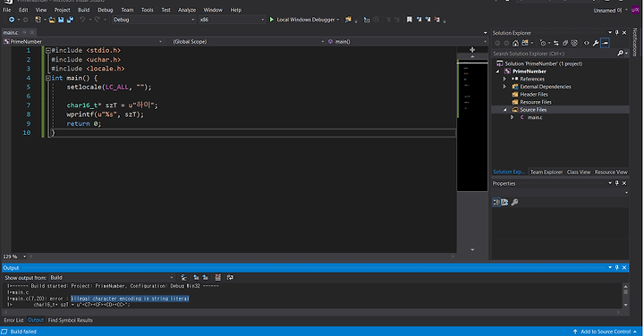Toggle auto-hide pin on Solution Explorer
This screenshot has height=336, width=644.
617,32
